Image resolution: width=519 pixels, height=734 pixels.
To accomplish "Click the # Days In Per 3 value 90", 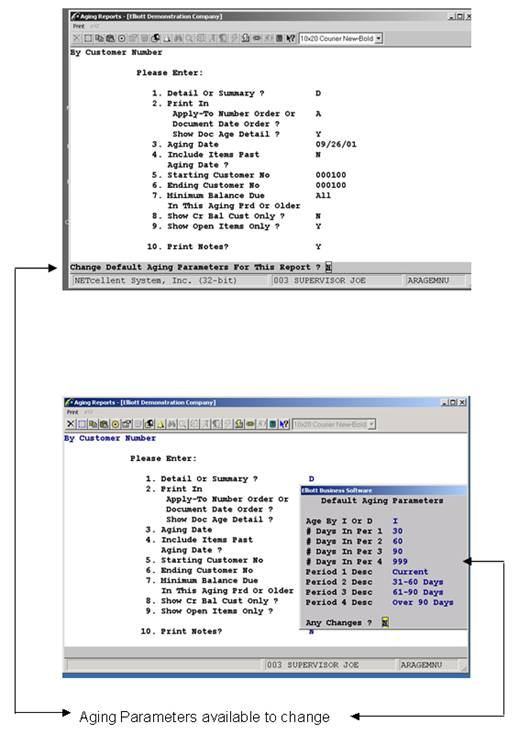I will 397,551.
